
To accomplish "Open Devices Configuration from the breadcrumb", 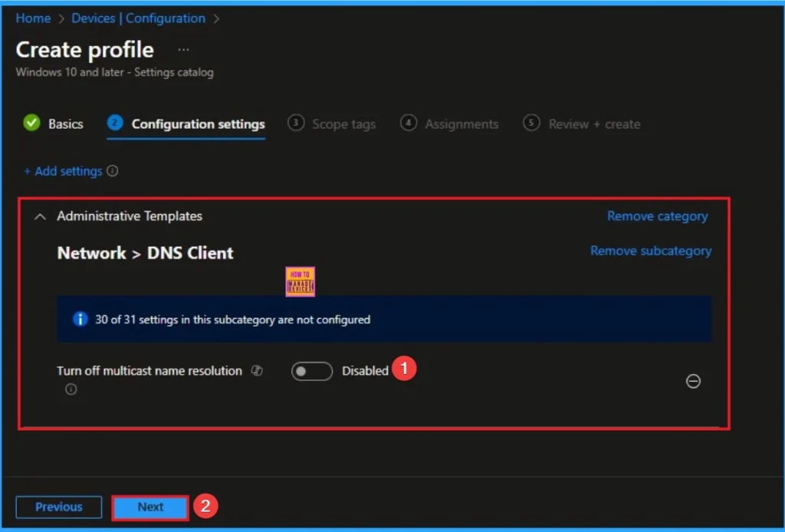I will (x=138, y=18).
